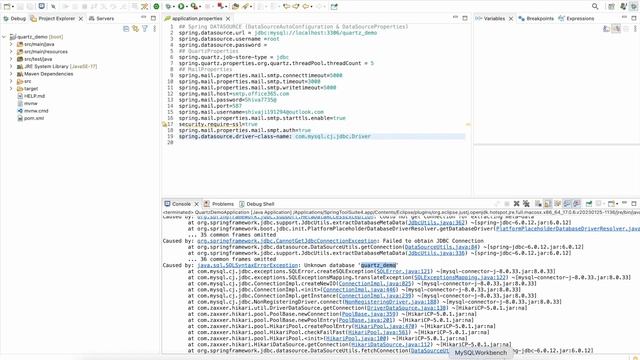
Task: Open HikariPool.java:470 stack trace link
Action: tap(384, 326)
